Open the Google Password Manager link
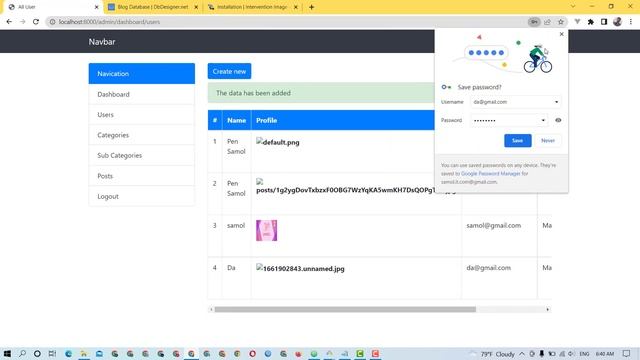 coord(491,173)
